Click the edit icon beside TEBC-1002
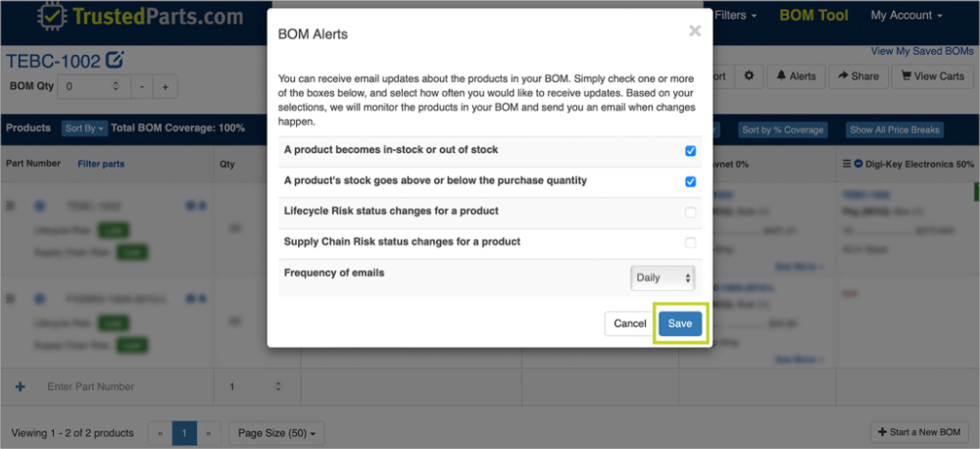The image size is (980, 449). click(x=115, y=60)
